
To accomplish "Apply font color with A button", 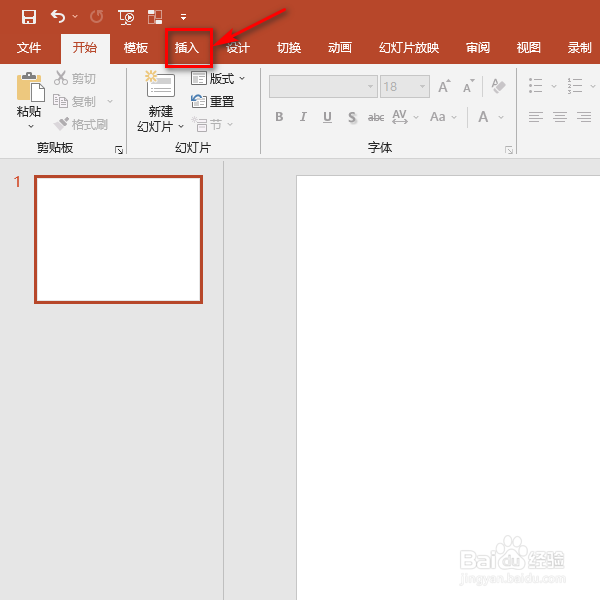I will pos(483,117).
